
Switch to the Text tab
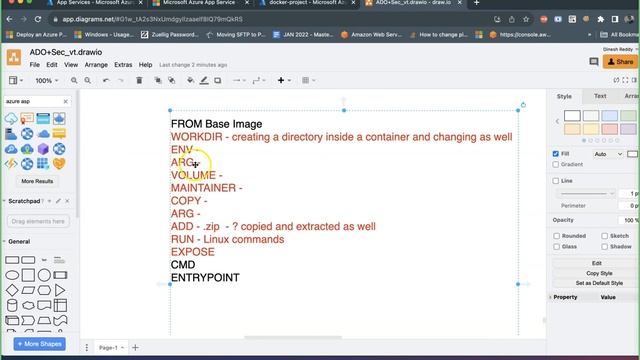(x=600, y=96)
